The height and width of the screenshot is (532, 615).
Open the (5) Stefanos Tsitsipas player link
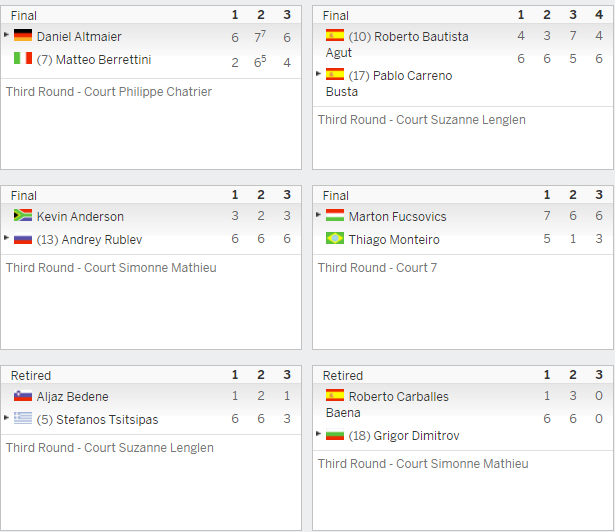tap(97, 420)
